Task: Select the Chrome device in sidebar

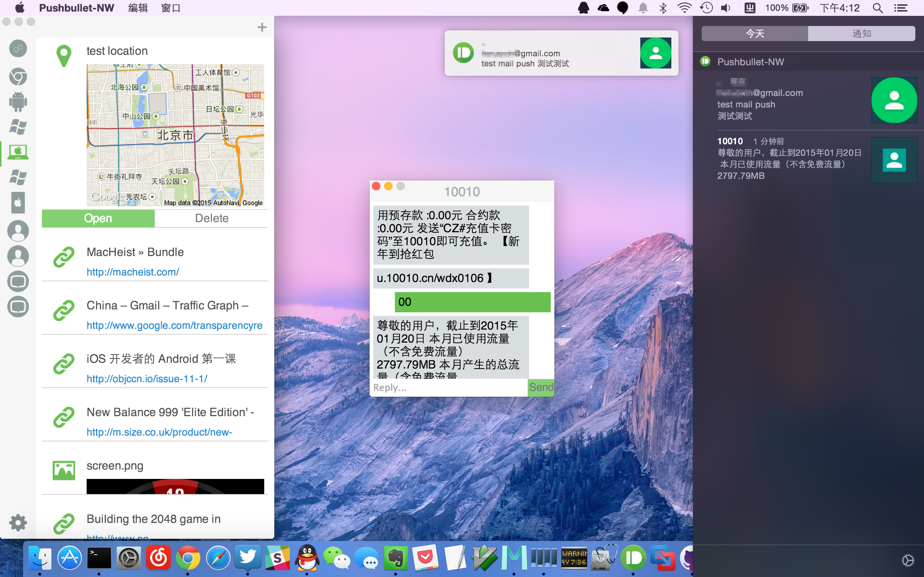Action: [18, 76]
